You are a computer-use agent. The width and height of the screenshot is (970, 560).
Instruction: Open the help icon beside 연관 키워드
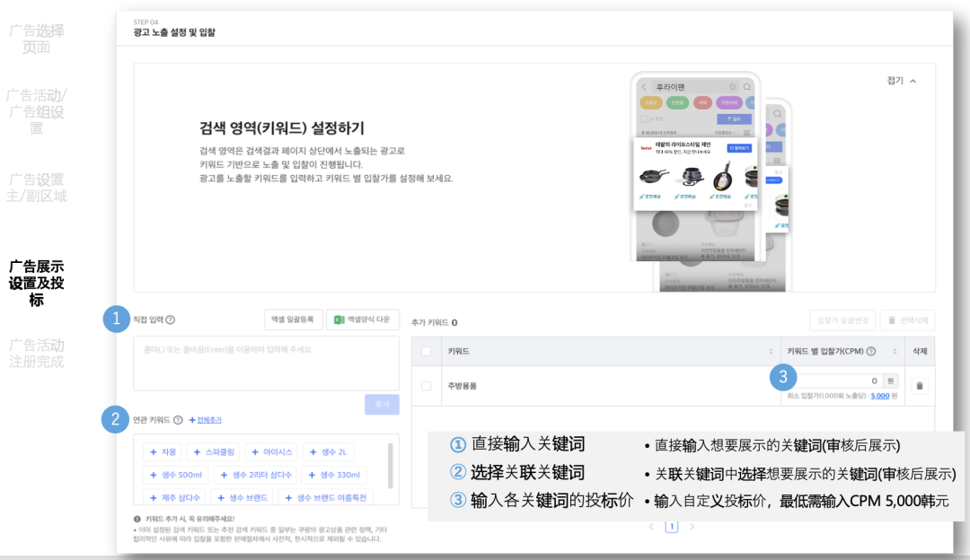pos(178,420)
